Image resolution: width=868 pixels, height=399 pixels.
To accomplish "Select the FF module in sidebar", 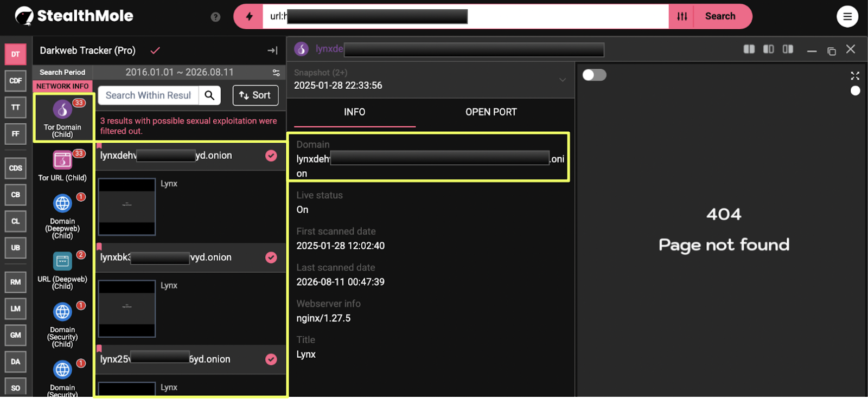I will [16, 134].
